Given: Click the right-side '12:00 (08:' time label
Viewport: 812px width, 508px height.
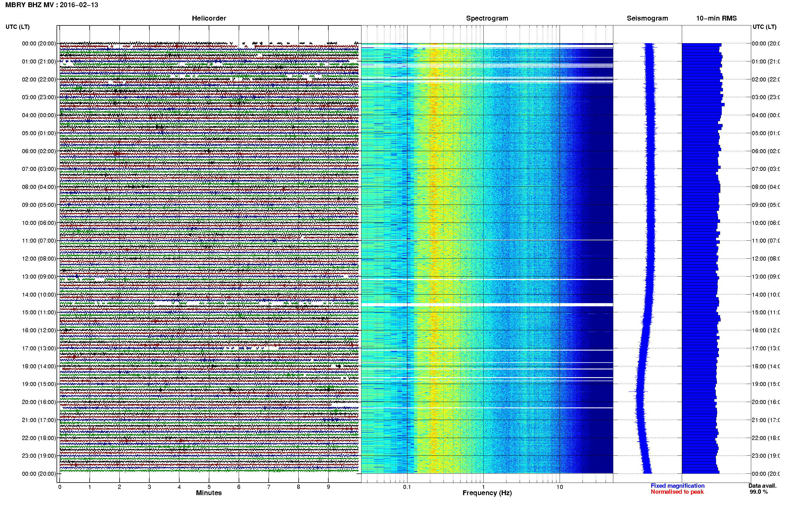Looking at the screenshot, I should (766, 259).
